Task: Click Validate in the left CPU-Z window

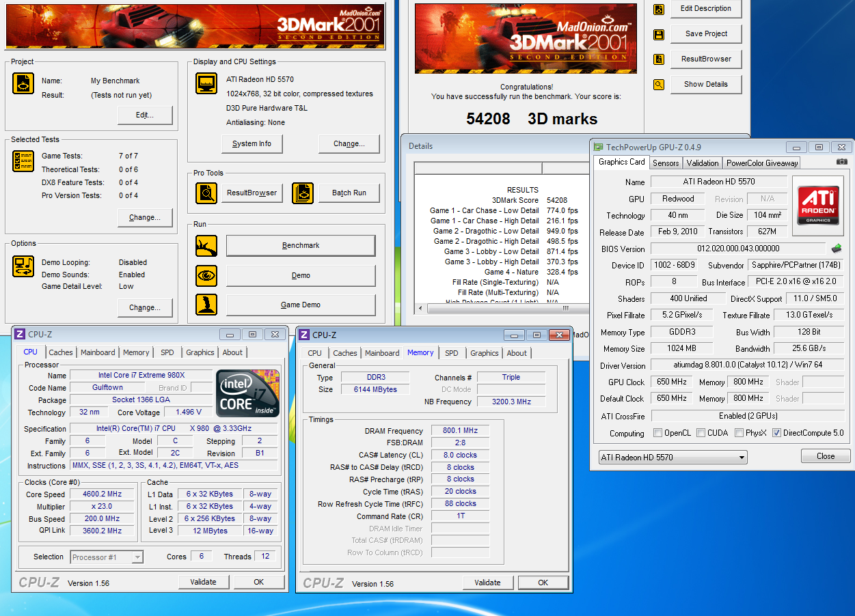Action: pyautogui.click(x=204, y=582)
